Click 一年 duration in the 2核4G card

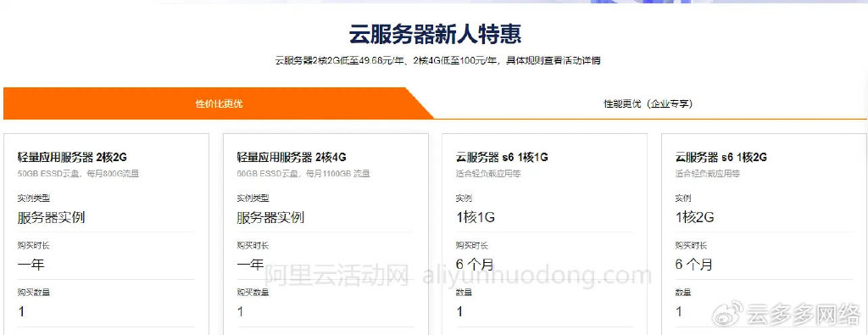[250, 265]
